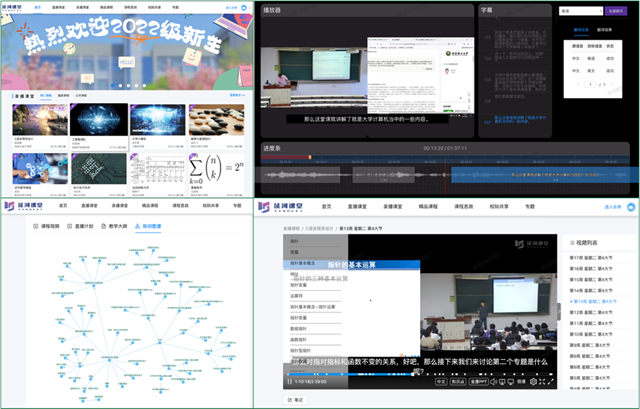Open the 知识图谱 knowledge graph tab
Viewport: 640px width, 409px height.
point(147,227)
